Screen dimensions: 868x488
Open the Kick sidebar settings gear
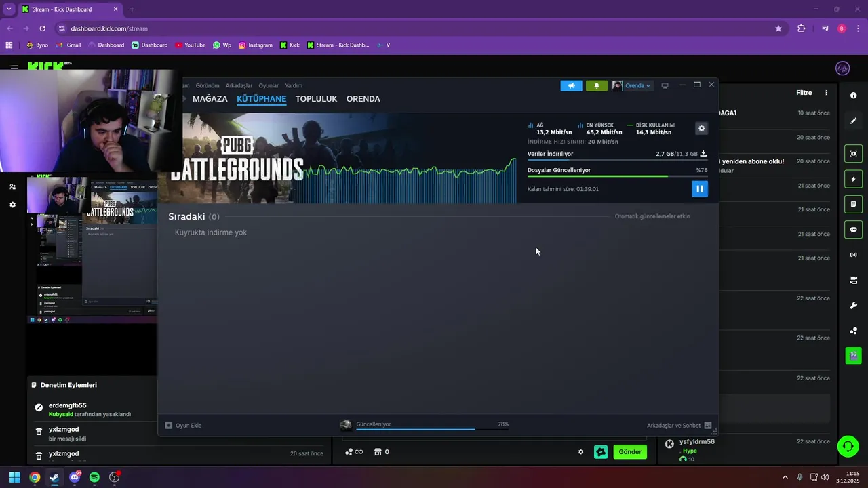click(12, 205)
